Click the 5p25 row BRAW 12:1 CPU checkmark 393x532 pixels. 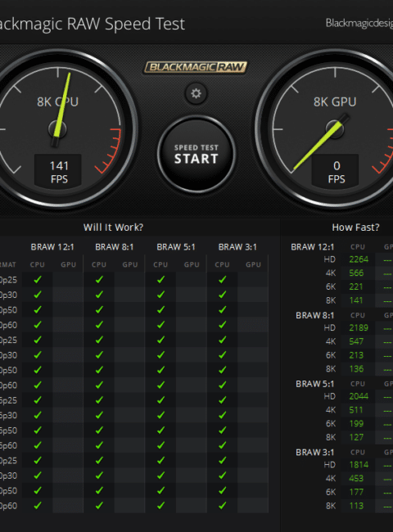[38, 400]
